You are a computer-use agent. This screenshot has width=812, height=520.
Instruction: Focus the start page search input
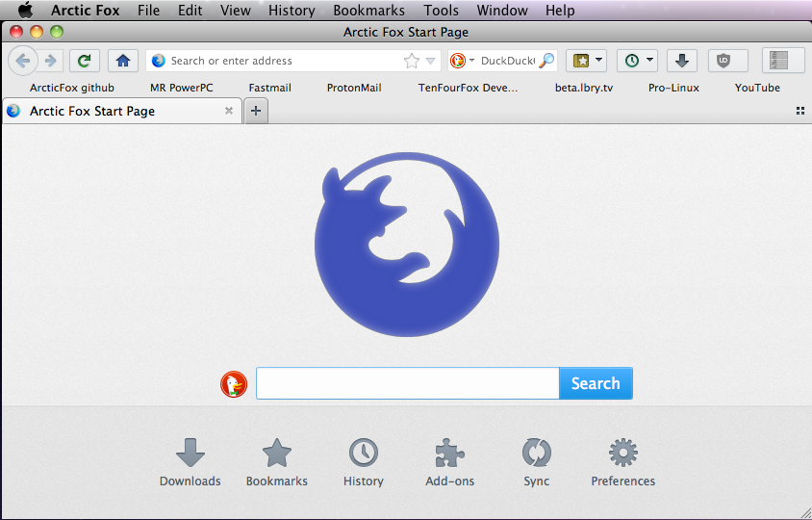click(x=408, y=383)
